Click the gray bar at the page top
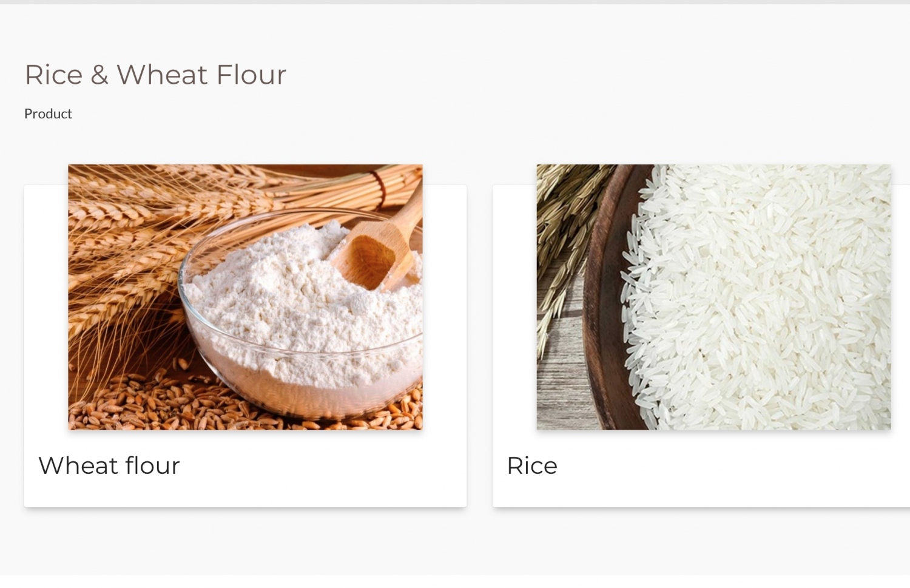The width and height of the screenshot is (910, 588). pos(455,2)
